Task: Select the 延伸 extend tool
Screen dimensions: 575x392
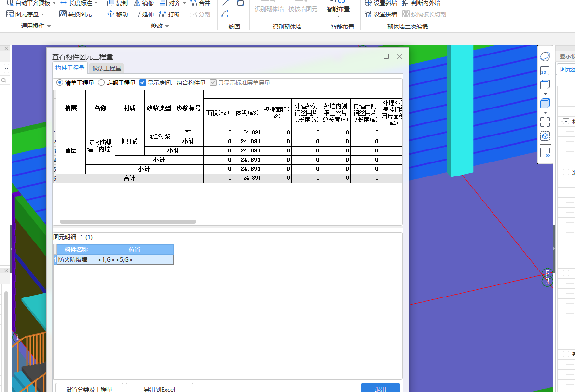Action: [143, 14]
